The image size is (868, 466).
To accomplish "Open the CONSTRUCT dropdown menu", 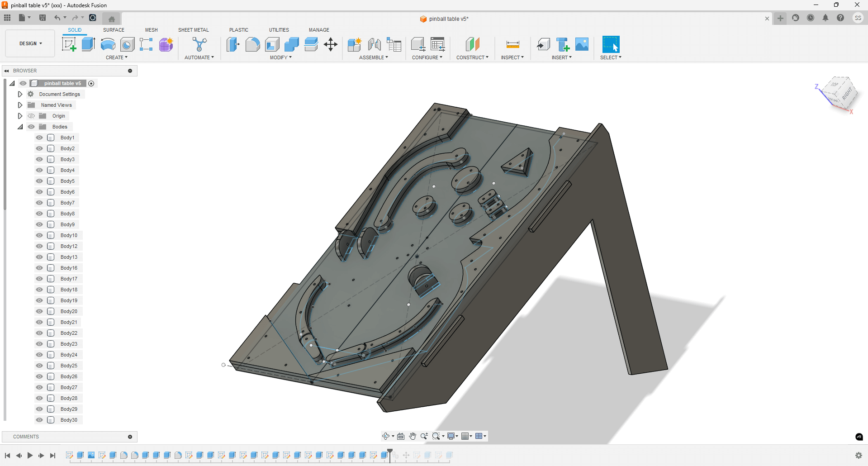I will point(472,57).
